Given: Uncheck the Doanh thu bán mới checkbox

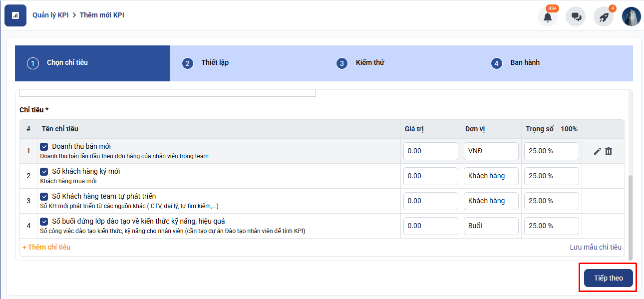Looking at the screenshot, I should click(x=44, y=147).
